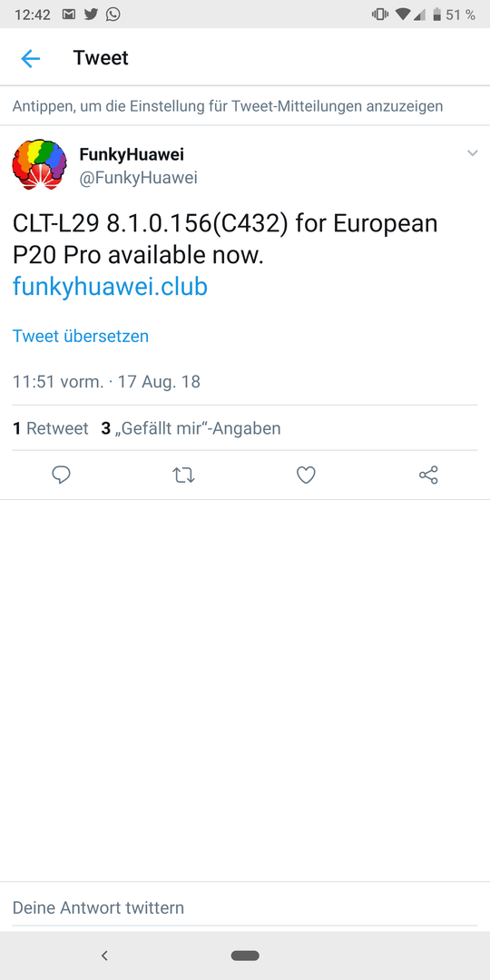The height and width of the screenshot is (980, 490).
Task: Open the reply speech bubble icon
Action: point(61,475)
